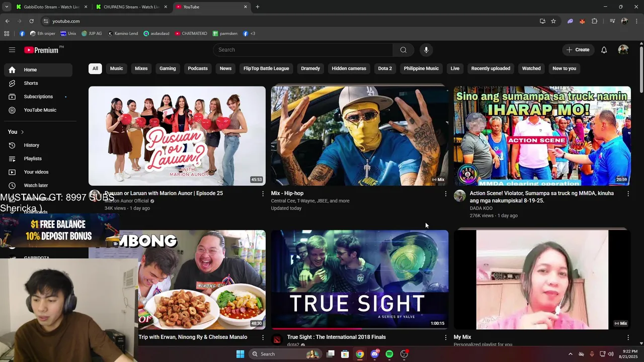Open Chrome extensions puzzle icon
Screen dimensions: 644x362
(x=594, y=21)
